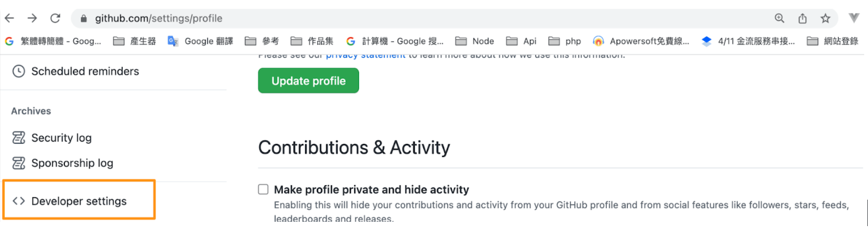Click the zoom magnifier icon in address bar

click(779, 18)
